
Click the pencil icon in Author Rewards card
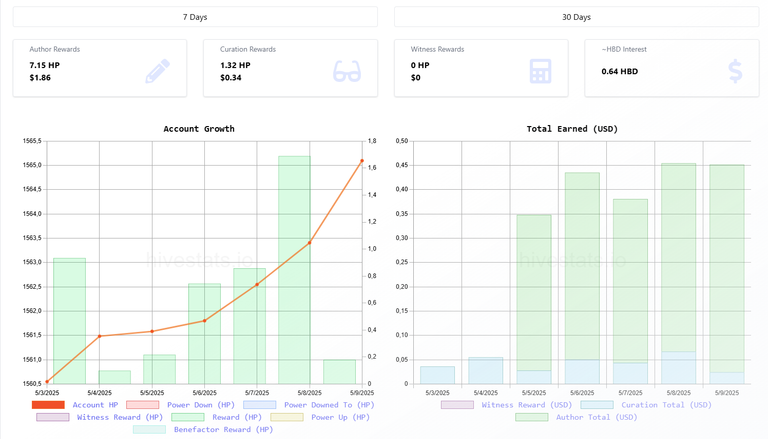click(x=158, y=71)
